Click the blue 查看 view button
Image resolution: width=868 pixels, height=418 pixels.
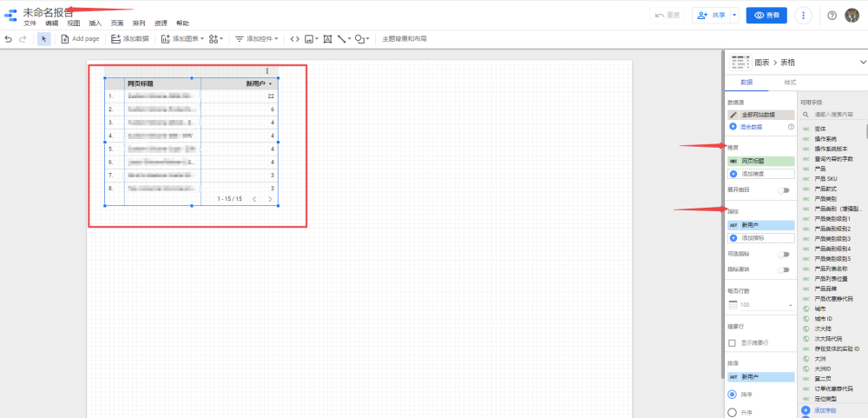[766, 15]
